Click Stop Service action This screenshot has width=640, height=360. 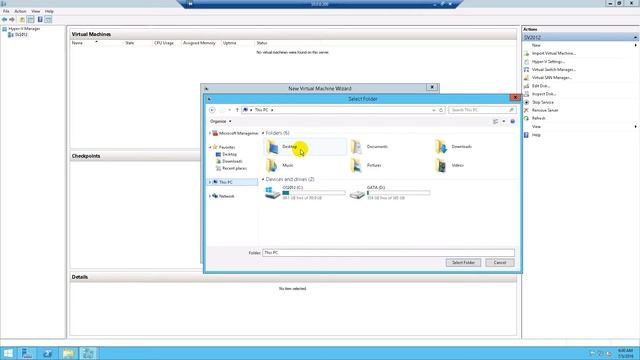click(542, 102)
